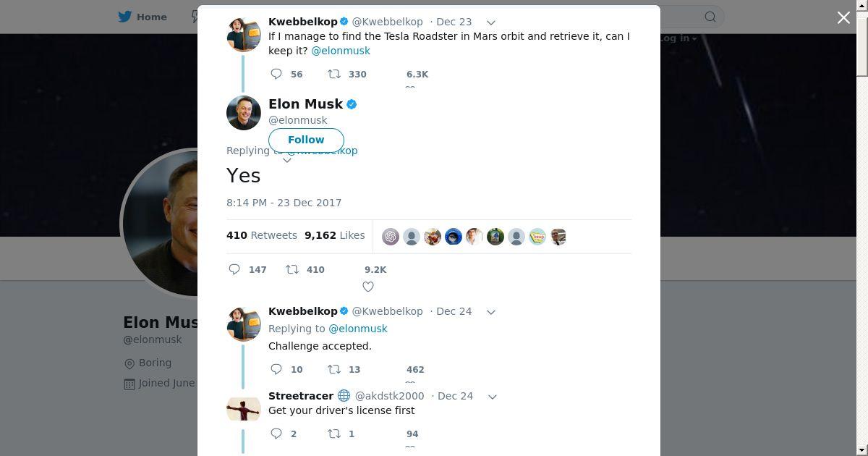The image size is (868, 456).
Task: Open Elon Musk's profile picture in tweet
Action: click(x=244, y=113)
